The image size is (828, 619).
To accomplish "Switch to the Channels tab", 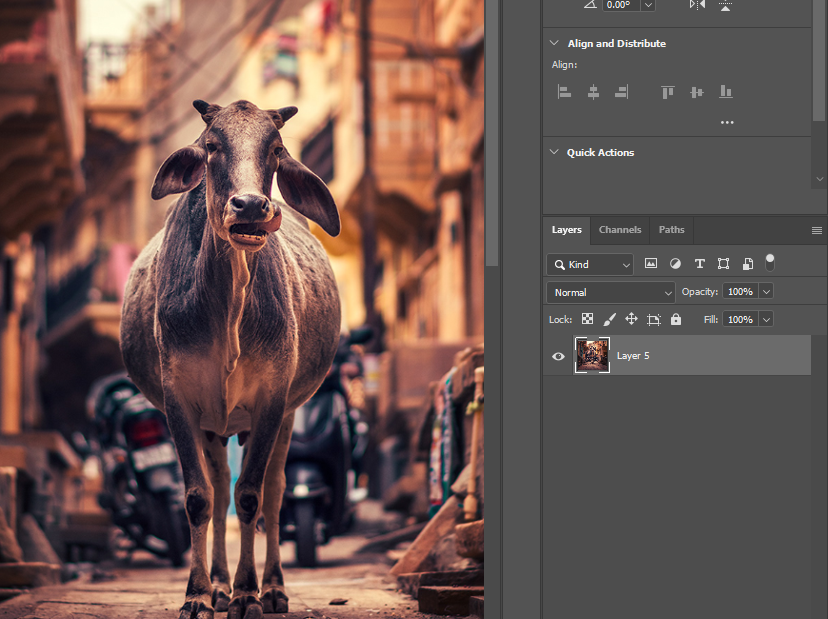I will (620, 230).
